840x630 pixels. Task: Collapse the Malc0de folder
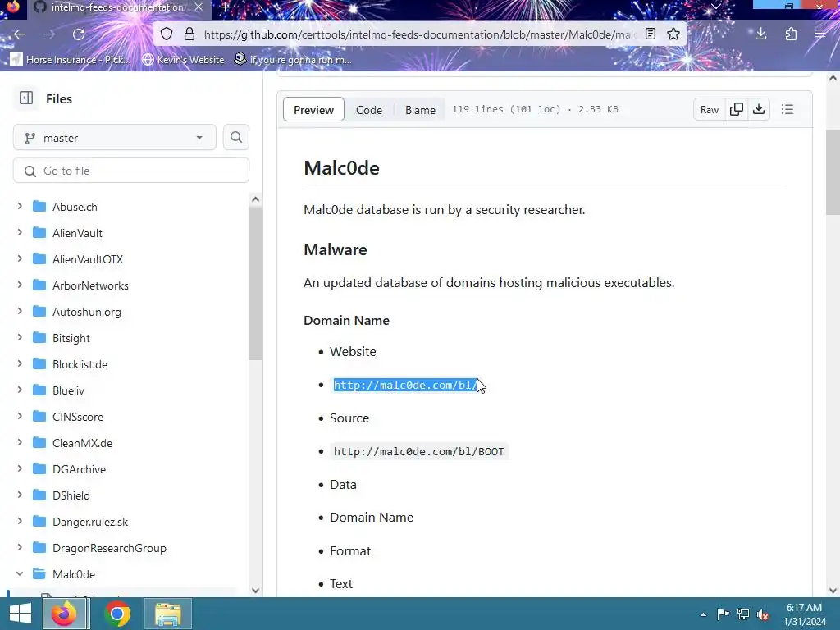click(x=20, y=573)
